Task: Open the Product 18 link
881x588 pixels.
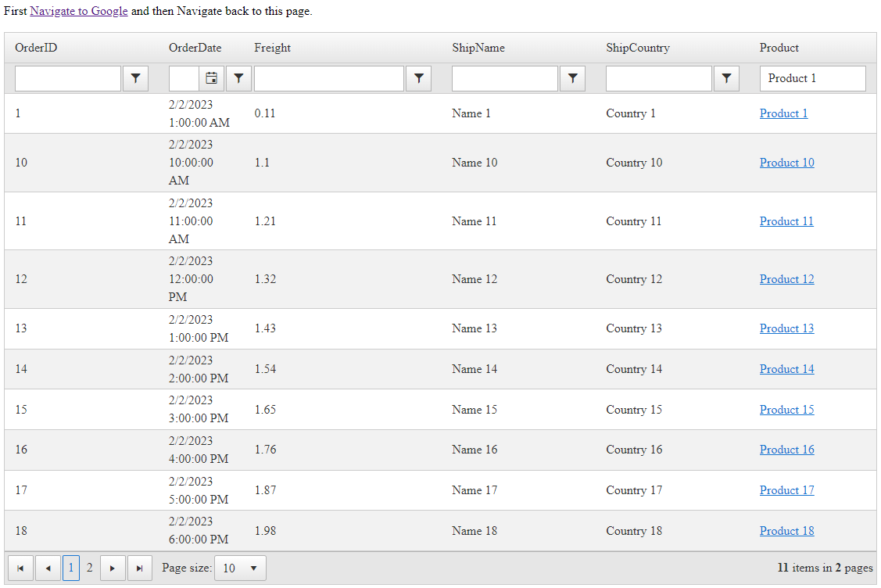Action: tap(786, 531)
